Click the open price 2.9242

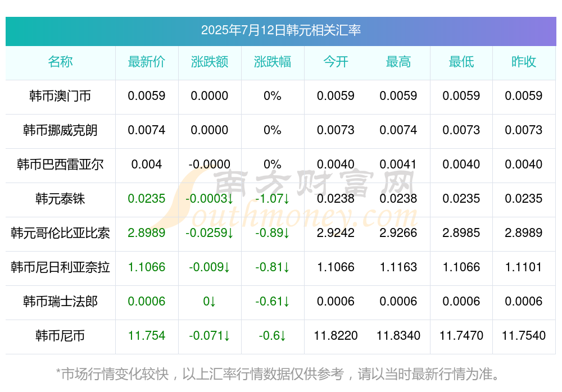(336, 233)
